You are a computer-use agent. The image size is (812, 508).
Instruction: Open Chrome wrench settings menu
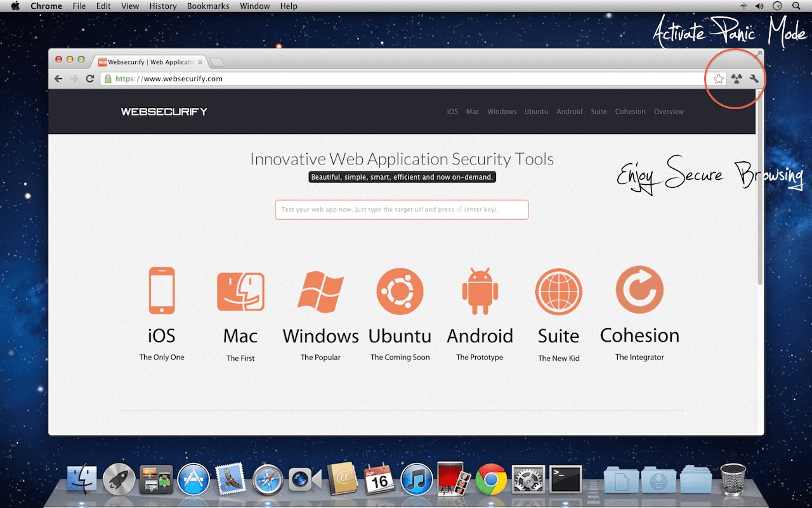pyautogui.click(x=754, y=79)
